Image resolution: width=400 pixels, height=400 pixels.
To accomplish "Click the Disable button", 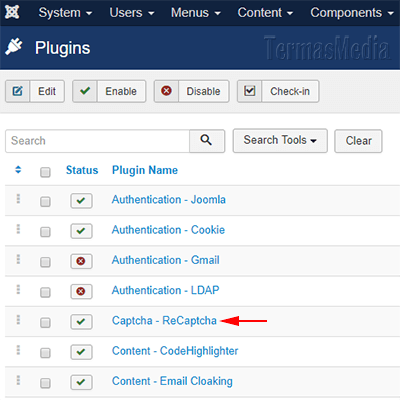I will [192, 91].
